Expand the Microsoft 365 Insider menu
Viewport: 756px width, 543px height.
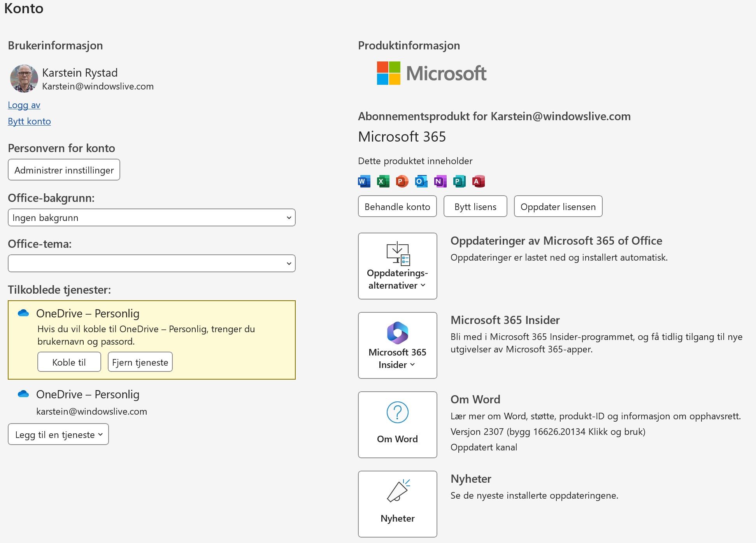397,345
